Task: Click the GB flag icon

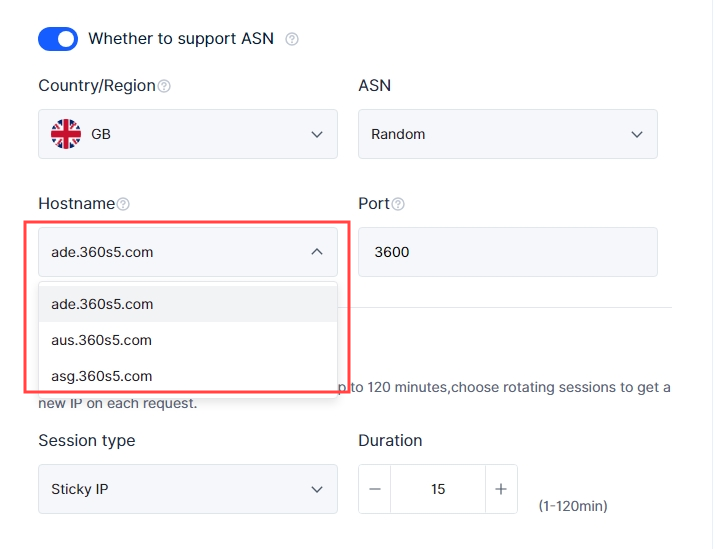Action: tap(66, 134)
